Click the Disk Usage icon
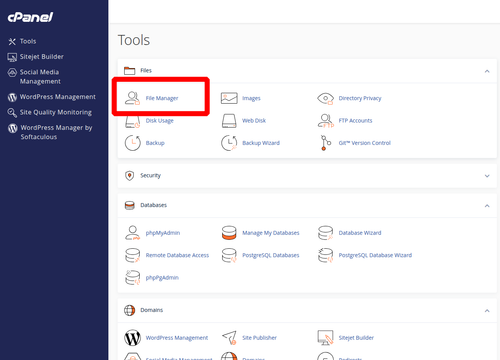The width and height of the screenshot is (500, 360). tap(132, 121)
